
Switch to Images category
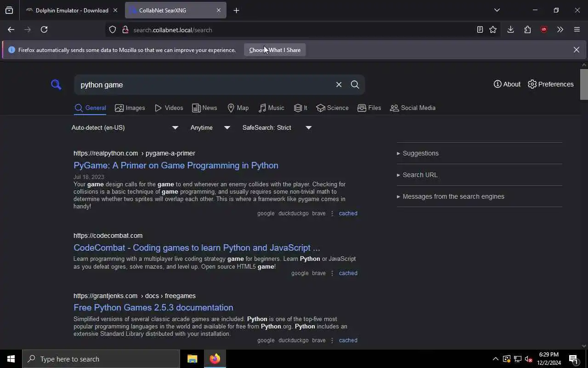(130, 108)
